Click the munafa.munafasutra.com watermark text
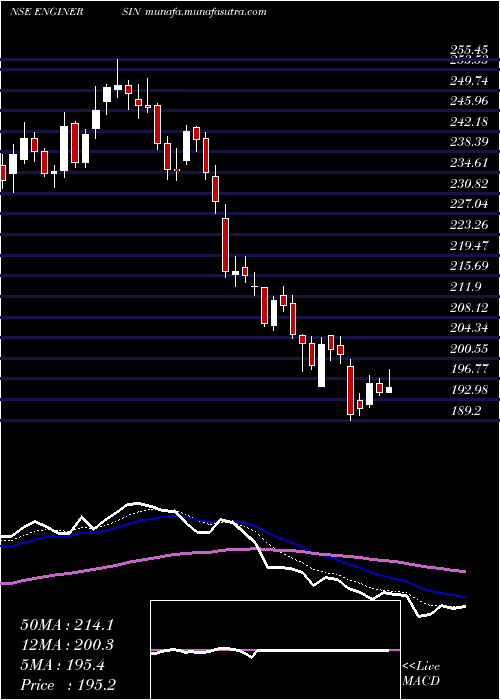Viewport: 500px width, 700px height. (206, 12)
